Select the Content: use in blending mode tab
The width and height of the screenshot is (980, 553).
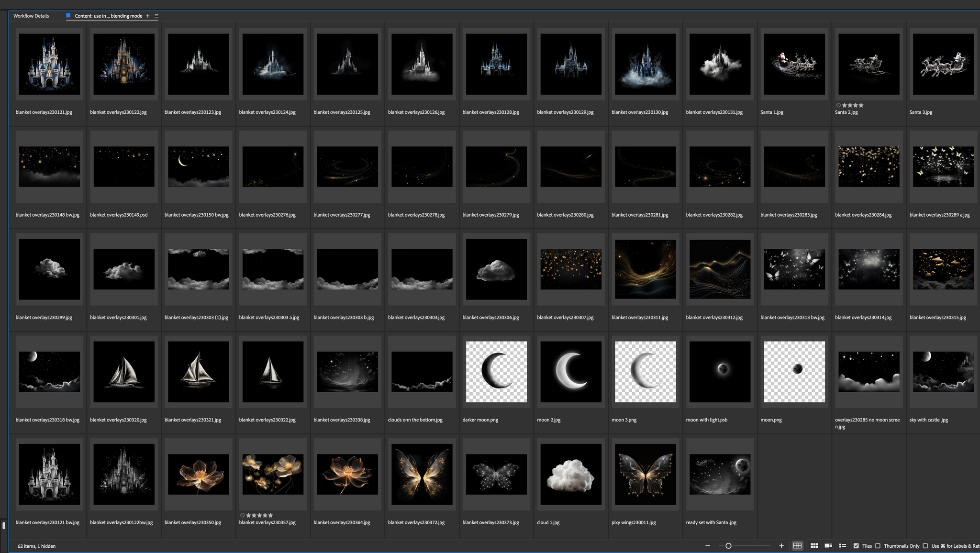point(108,16)
